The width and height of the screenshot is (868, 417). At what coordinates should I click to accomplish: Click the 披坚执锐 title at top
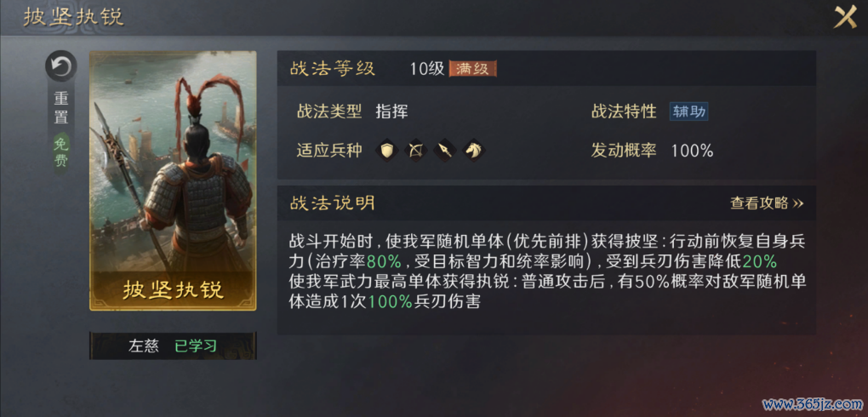(x=73, y=17)
